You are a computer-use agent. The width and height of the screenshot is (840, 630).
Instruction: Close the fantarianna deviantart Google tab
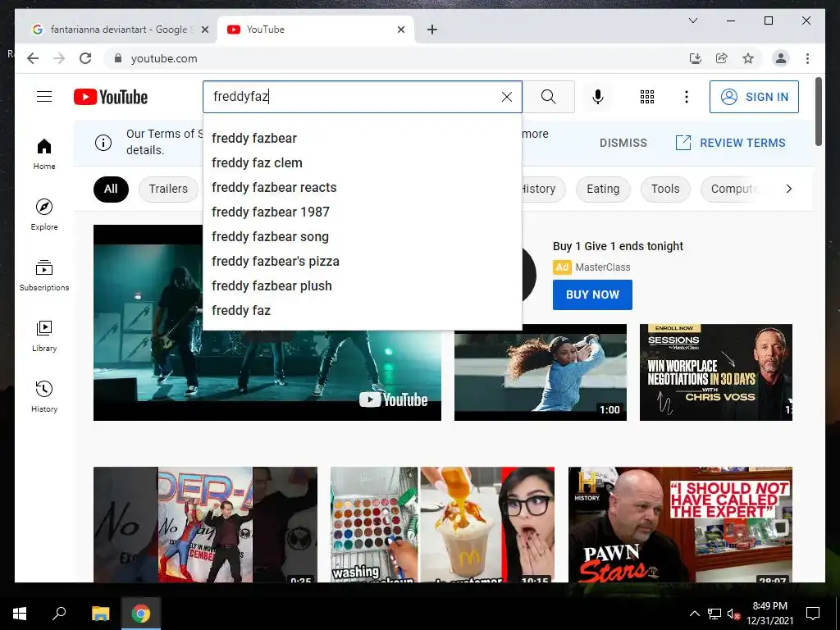tap(204, 30)
